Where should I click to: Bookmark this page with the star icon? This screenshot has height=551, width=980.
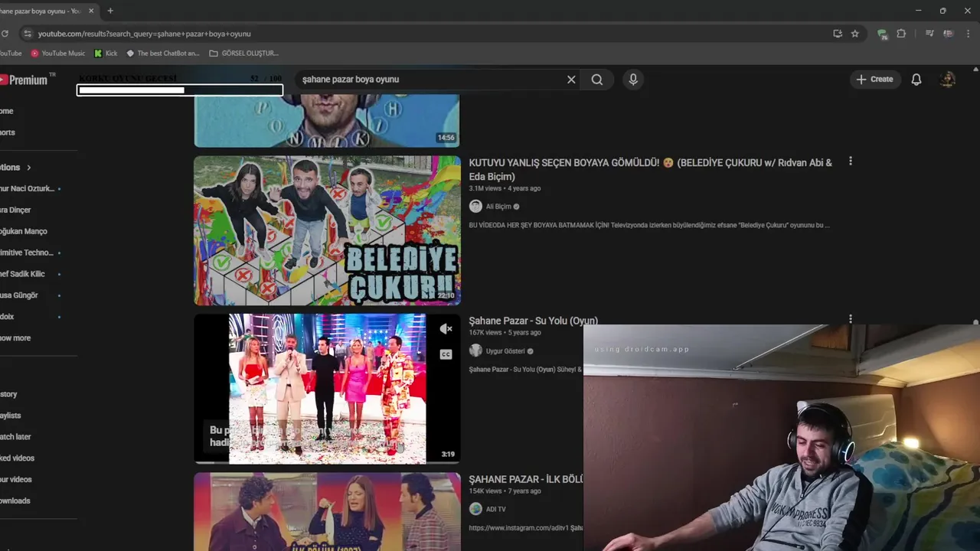pyautogui.click(x=855, y=34)
